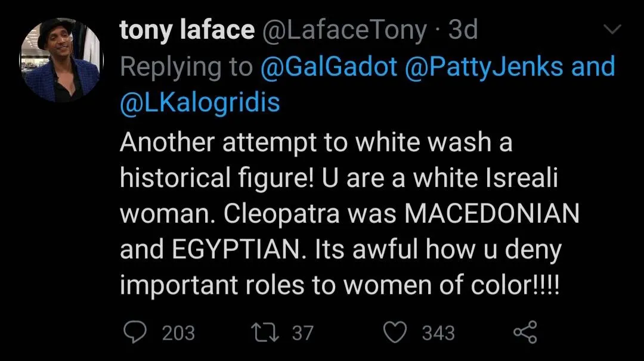Open the @LafaceTony handle

click(x=345, y=30)
